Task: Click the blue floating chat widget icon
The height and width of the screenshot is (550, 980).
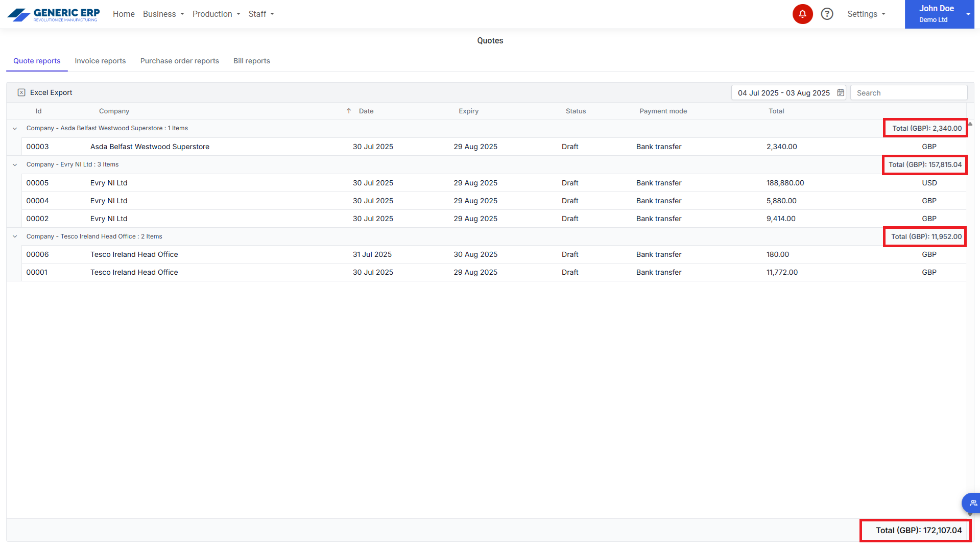Action: (x=972, y=503)
